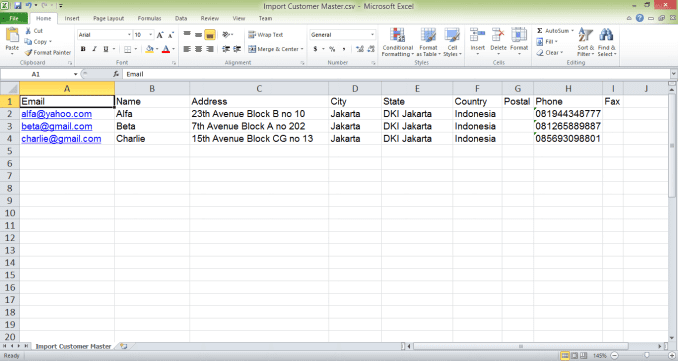Click Merge & Center button

(274, 49)
